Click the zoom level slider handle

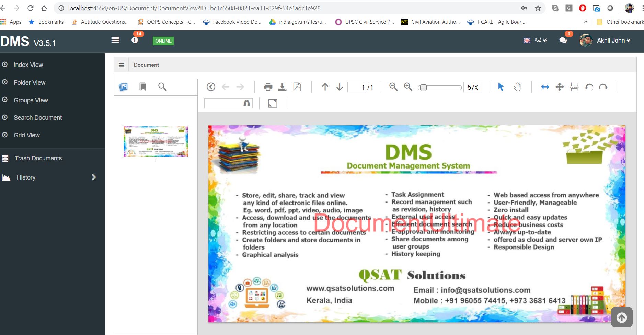click(423, 88)
